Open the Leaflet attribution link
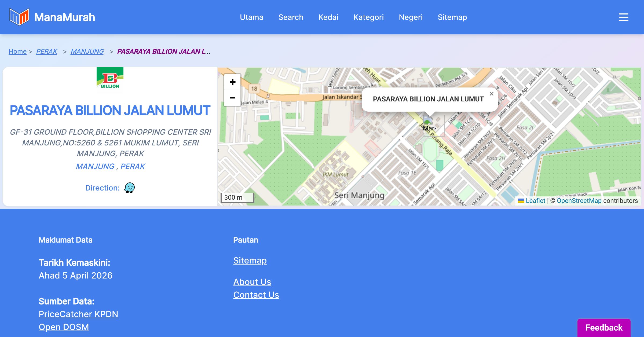 click(x=535, y=201)
